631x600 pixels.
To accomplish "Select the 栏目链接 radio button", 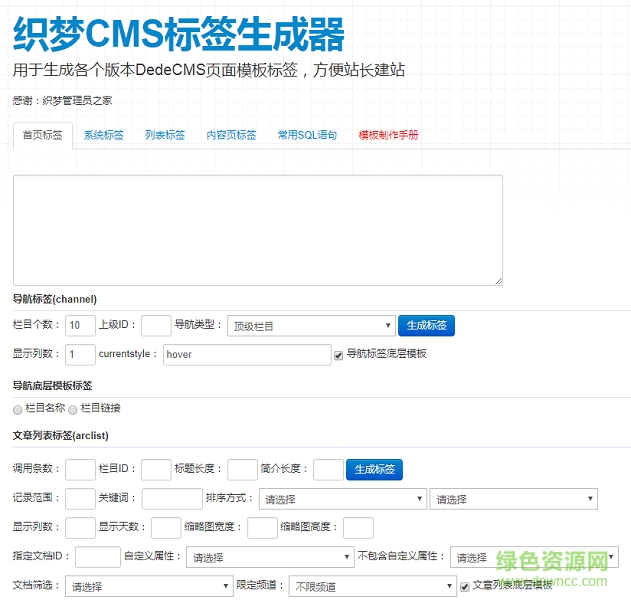I will (73, 409).
